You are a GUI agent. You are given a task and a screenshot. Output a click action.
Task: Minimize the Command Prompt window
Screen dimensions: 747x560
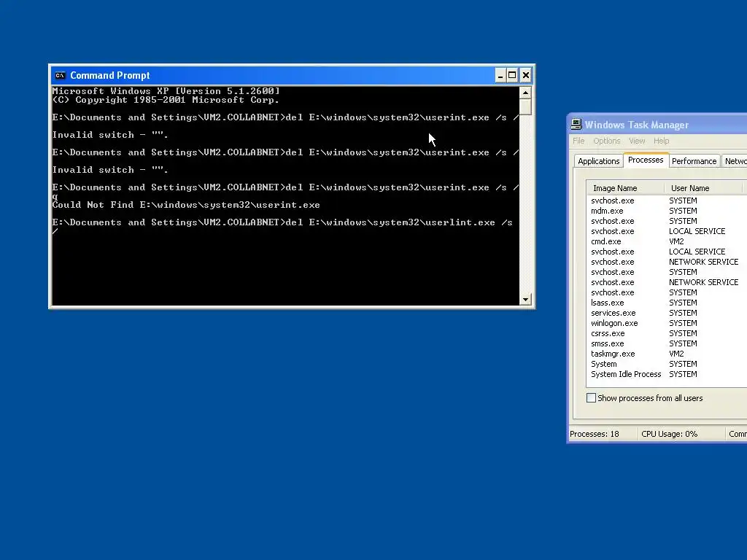tap(500, 75)
